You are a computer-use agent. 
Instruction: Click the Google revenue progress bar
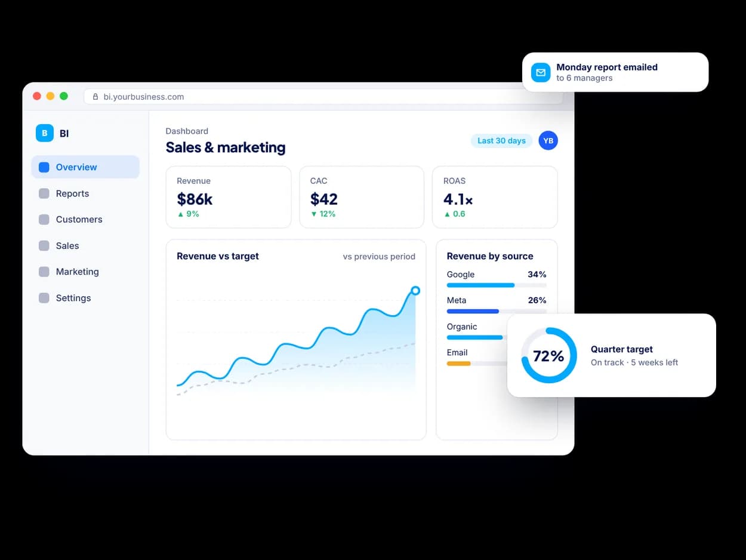497,285
